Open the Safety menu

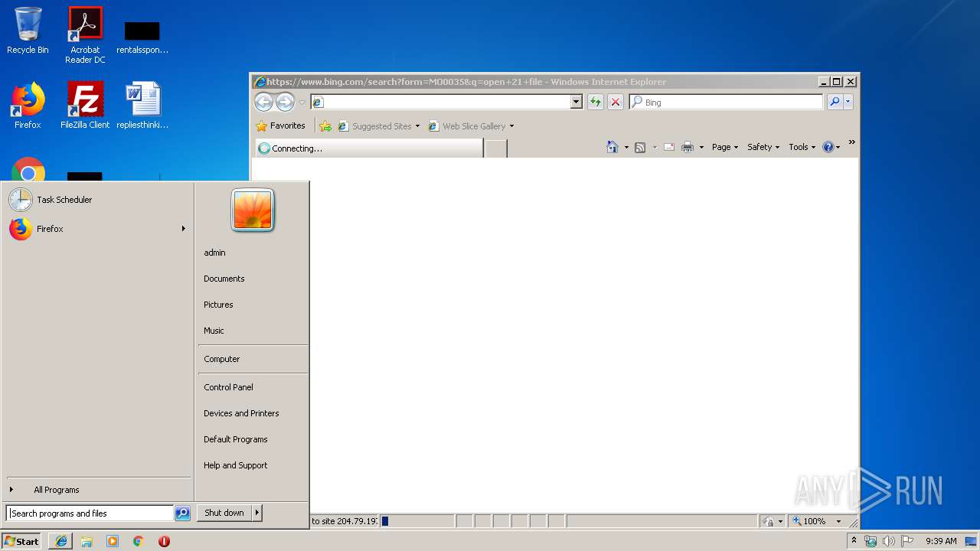(763, 147)
